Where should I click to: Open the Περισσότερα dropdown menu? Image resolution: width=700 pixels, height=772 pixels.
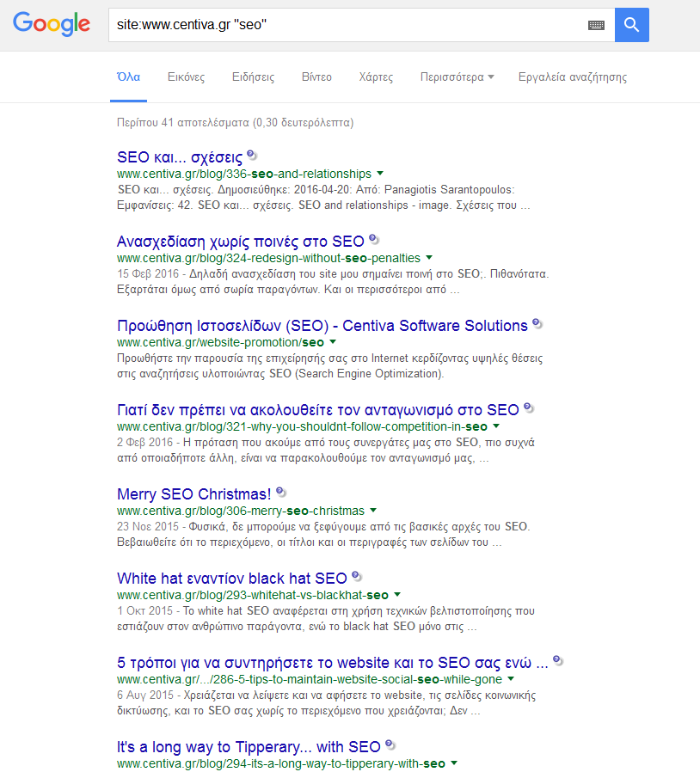coord(457,77)
